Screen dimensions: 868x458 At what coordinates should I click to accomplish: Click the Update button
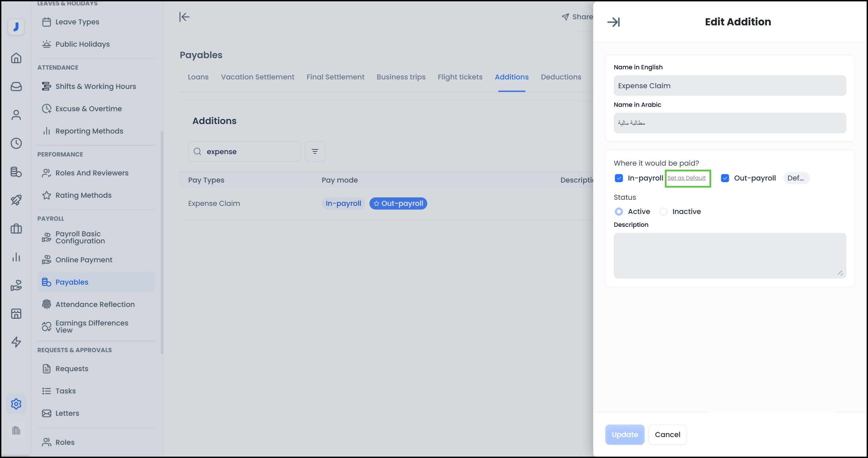[x=624, y=435]
